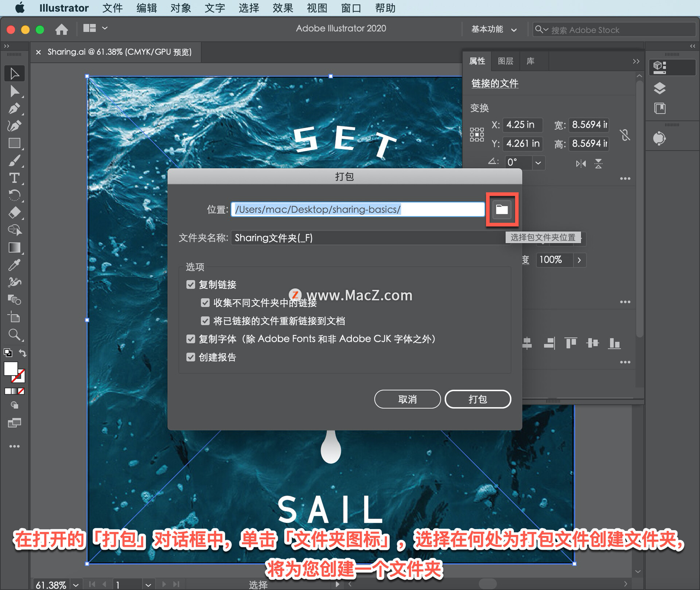Click the reference point locator grid
Screen dimensions: 700x590
(477, 135)
